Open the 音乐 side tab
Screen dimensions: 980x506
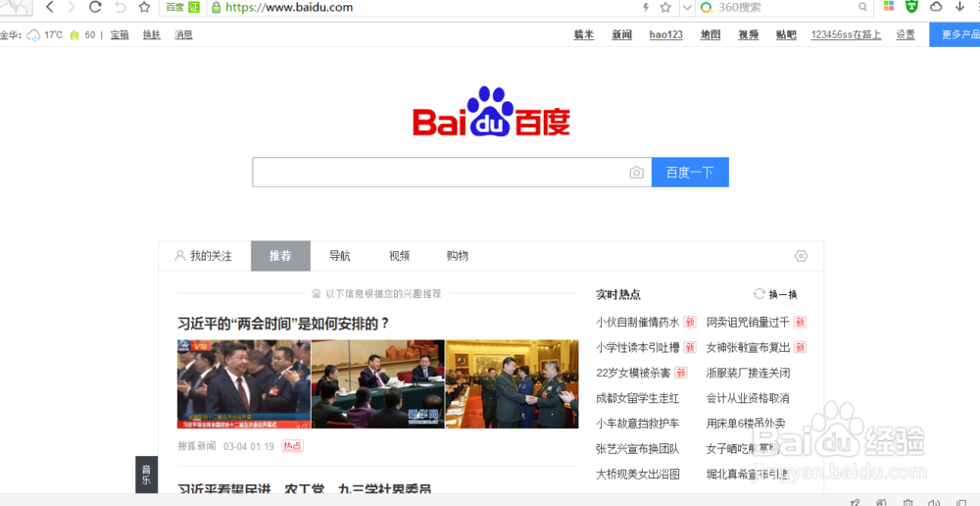[x=146, y=476]
